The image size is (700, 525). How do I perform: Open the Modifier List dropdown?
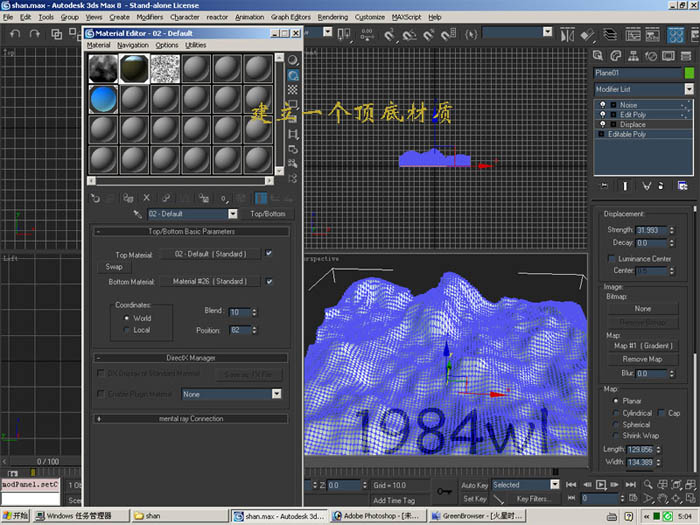coord(689,89)
